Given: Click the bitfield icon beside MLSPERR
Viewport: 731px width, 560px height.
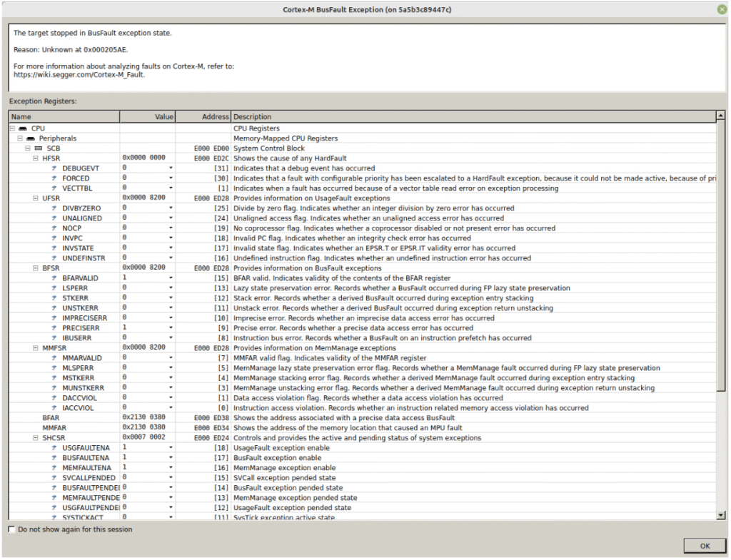Looking at the screenshot, I should 54,368.
